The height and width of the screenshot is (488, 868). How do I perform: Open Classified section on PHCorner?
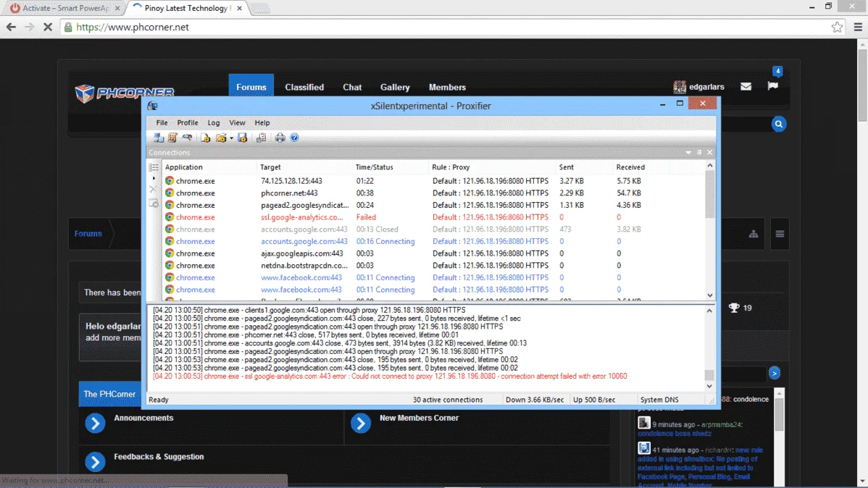(x=304, y=87)
